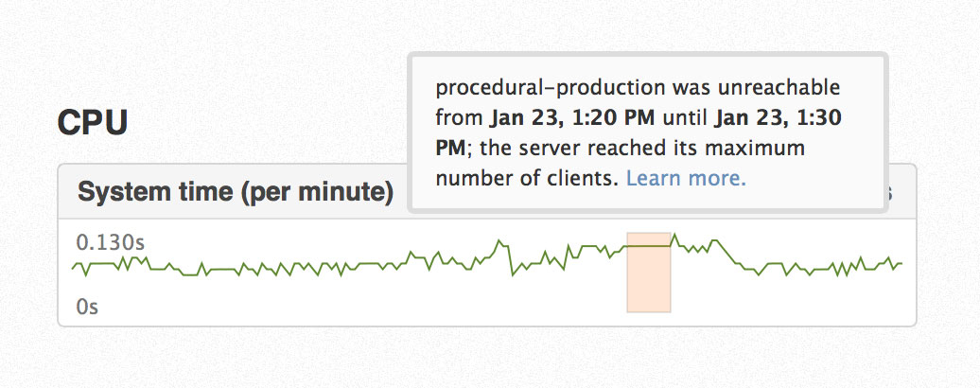Image resolution: width=980 pixels, height=388 pixels.
Task: Click the procedural-production name in the tooltip
Action: (x=551, y=88)
